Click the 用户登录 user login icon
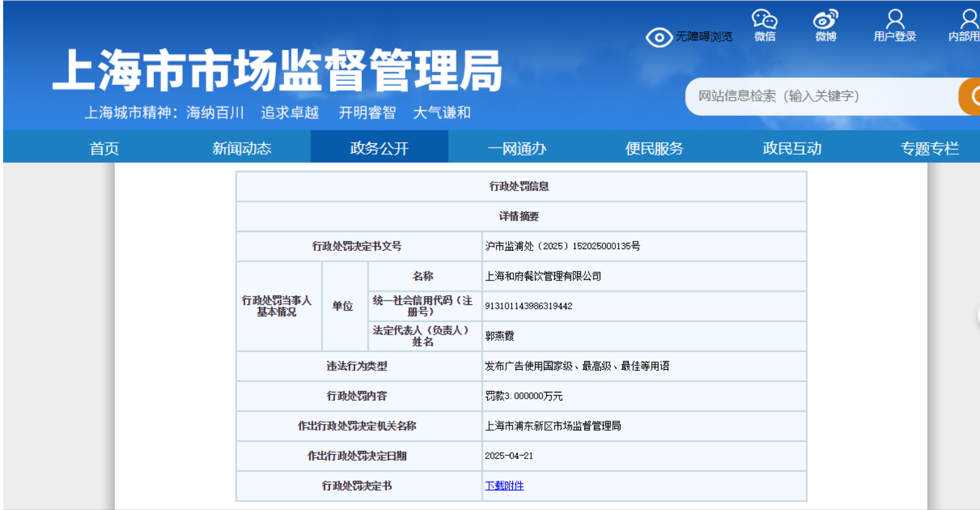The image size is (980, 510). click(x=895, y=20)
